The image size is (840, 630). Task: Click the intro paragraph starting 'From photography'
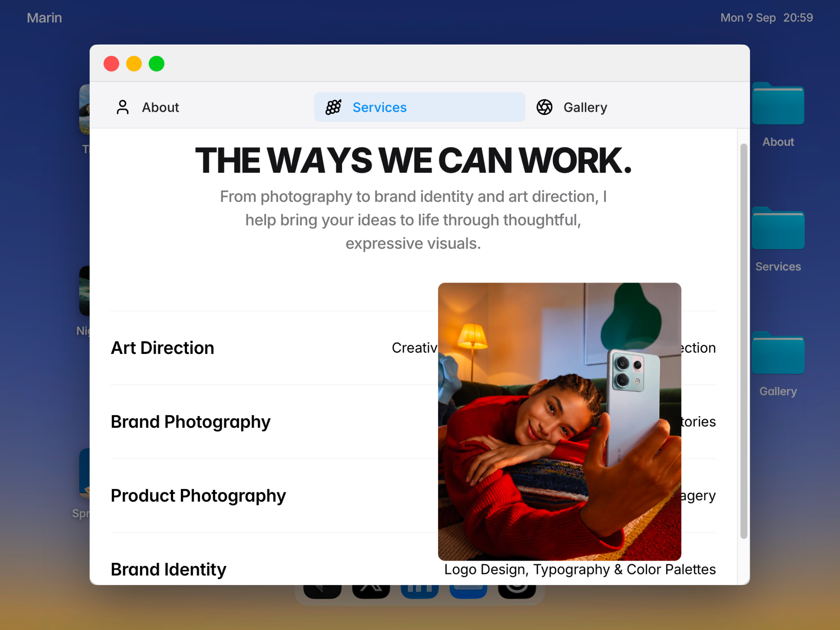point(413,220)
